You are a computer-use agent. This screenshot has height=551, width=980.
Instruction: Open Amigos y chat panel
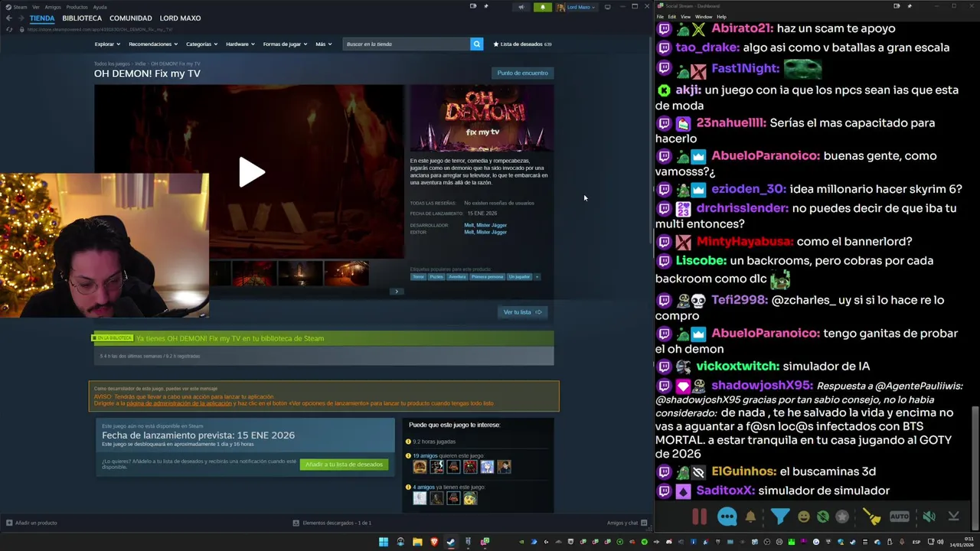[627, 523]
